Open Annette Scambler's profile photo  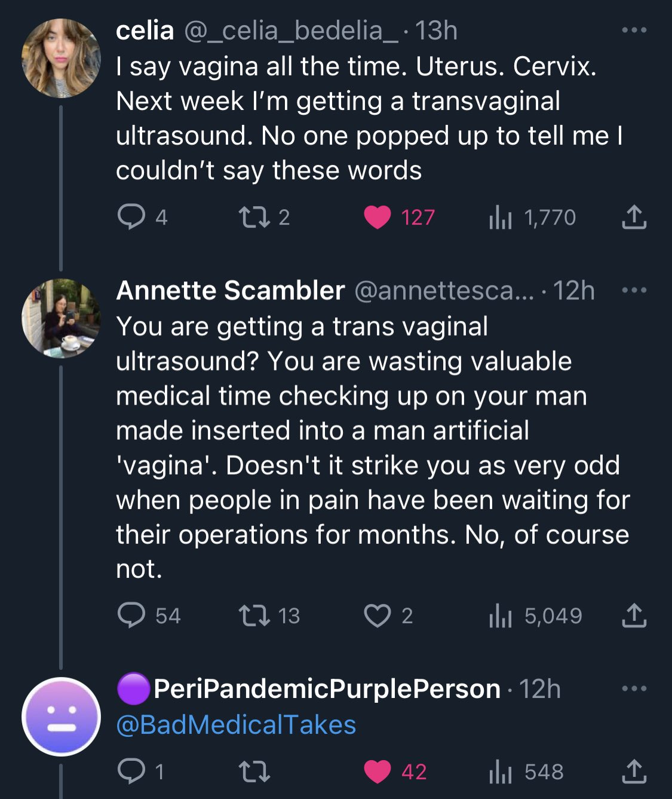coord(61,318)
